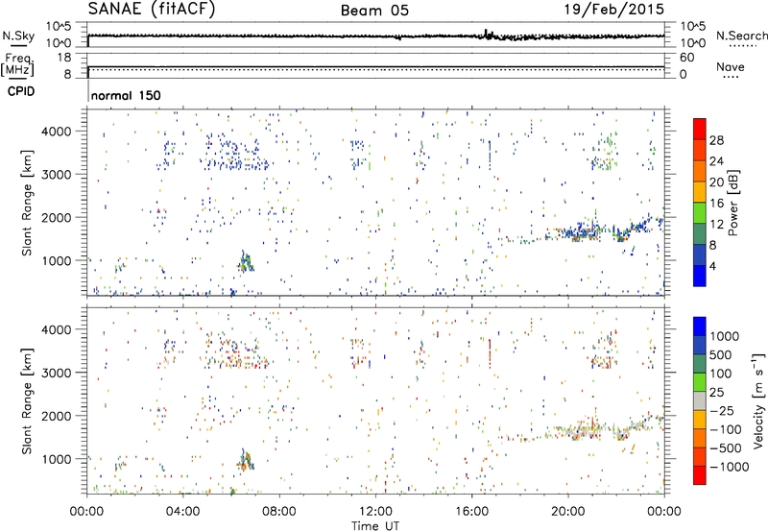
Task: Select the CPID label
Action: pyautogui.click(x=21, y=91)
